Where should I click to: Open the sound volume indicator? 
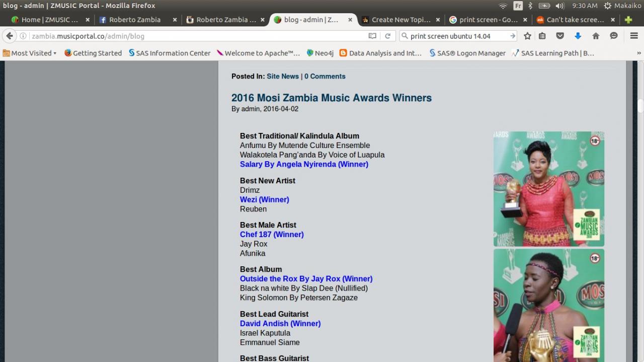pos(559,6)
